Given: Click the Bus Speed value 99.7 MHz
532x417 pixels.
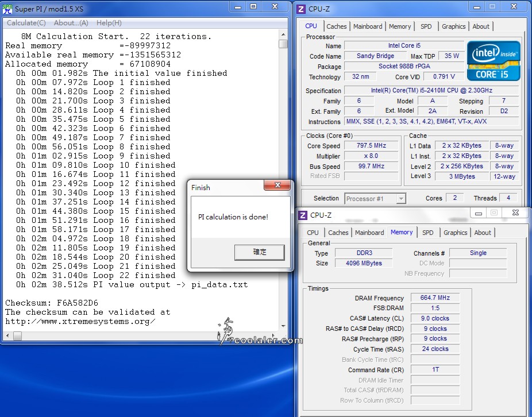Looking at the screenshot, I should pyautogui.click(x=371, y=166).
